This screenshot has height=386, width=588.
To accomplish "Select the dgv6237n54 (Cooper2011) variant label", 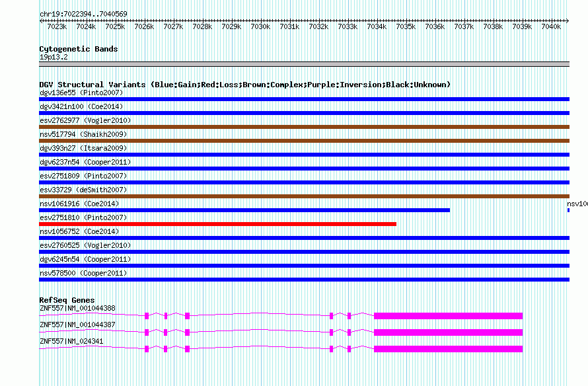I will [x=85, y=162].
